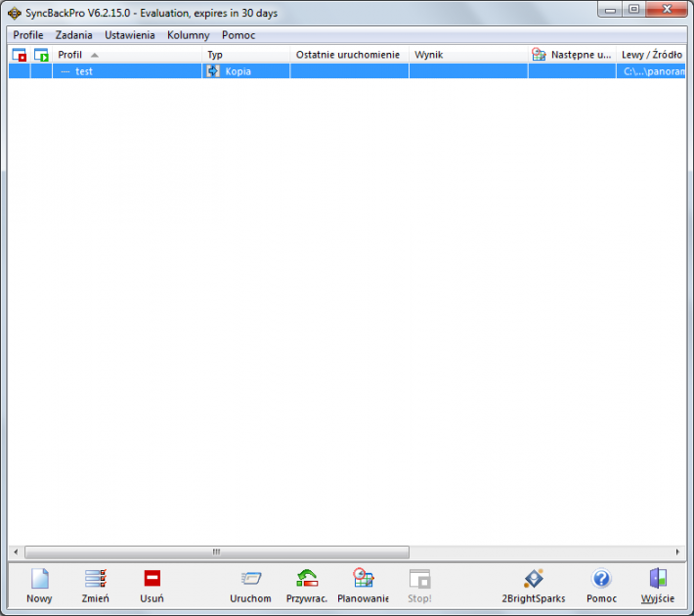Click the Usuń (delete) red icon

click(152, 579)
